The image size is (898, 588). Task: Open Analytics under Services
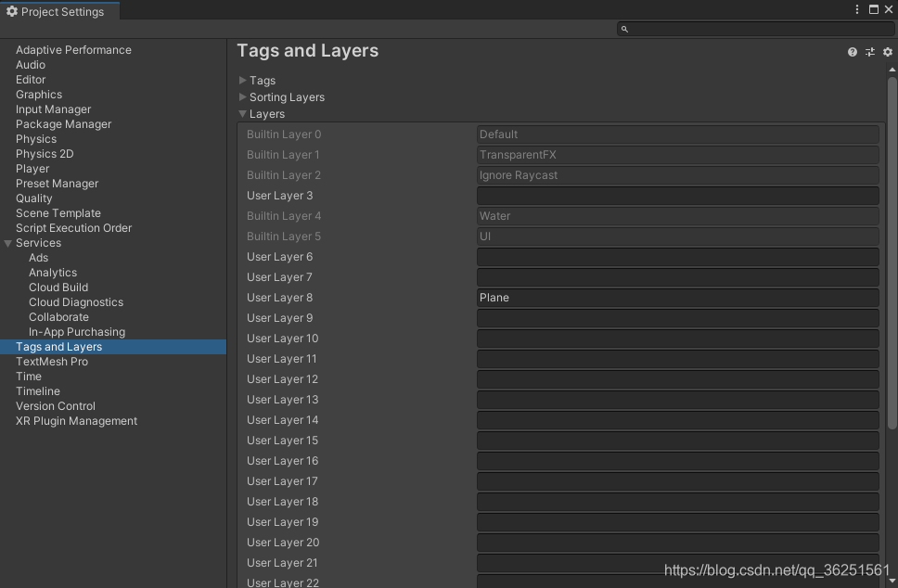53,272
